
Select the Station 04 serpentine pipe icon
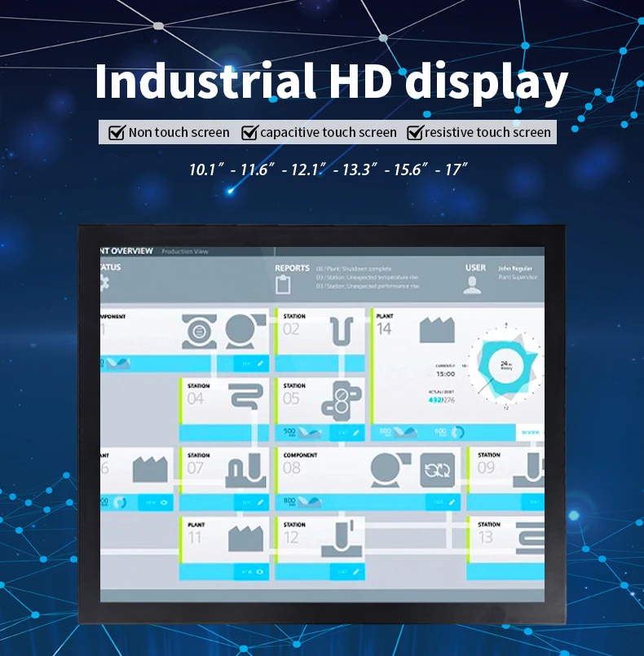pyautogui.click(x=246, y=398)
